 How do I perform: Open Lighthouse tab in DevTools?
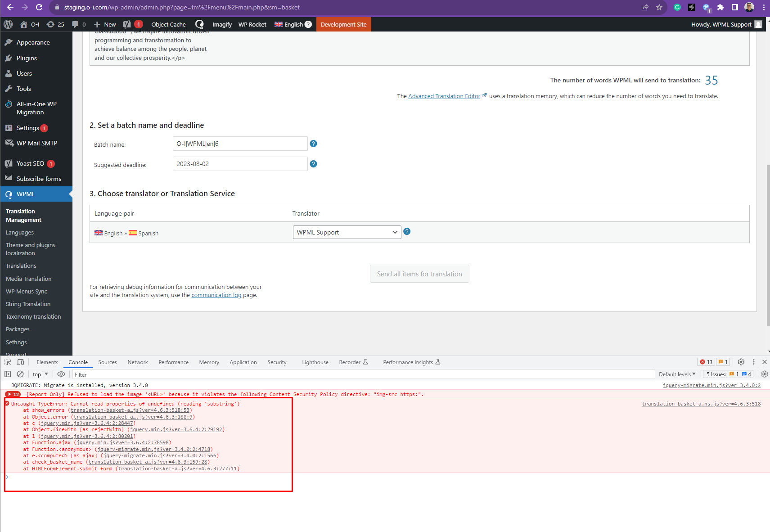point(315,362)
